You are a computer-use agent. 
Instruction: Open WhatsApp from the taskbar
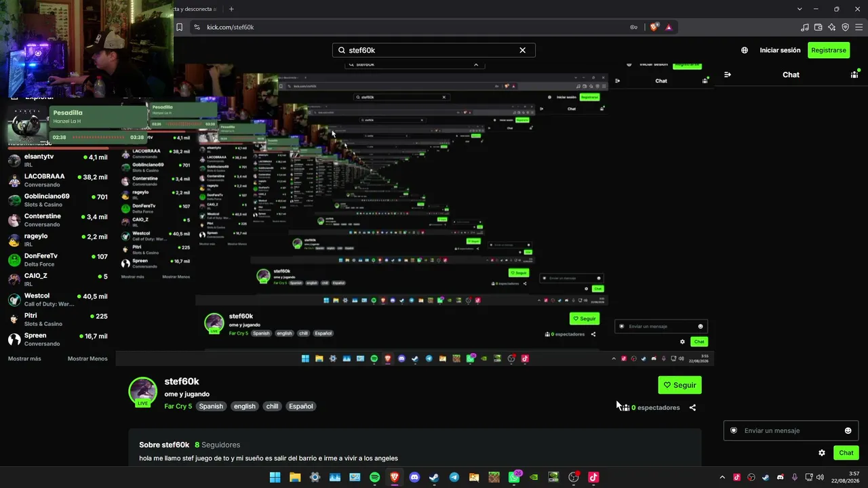coord(514,477)
